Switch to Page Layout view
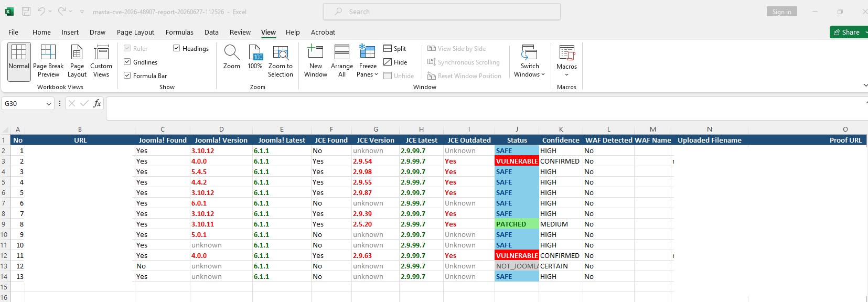Image resolution: width=868 pixels, height=302 pixels. click(x=77, y=61)
